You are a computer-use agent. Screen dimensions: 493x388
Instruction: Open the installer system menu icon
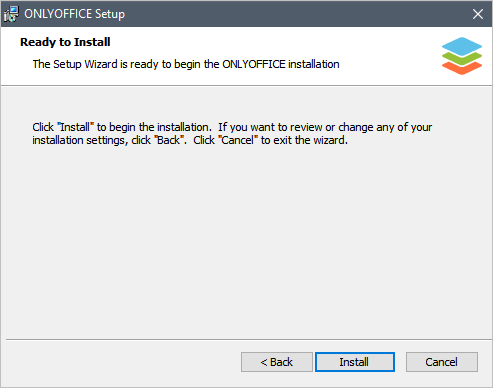click(11, 14)
